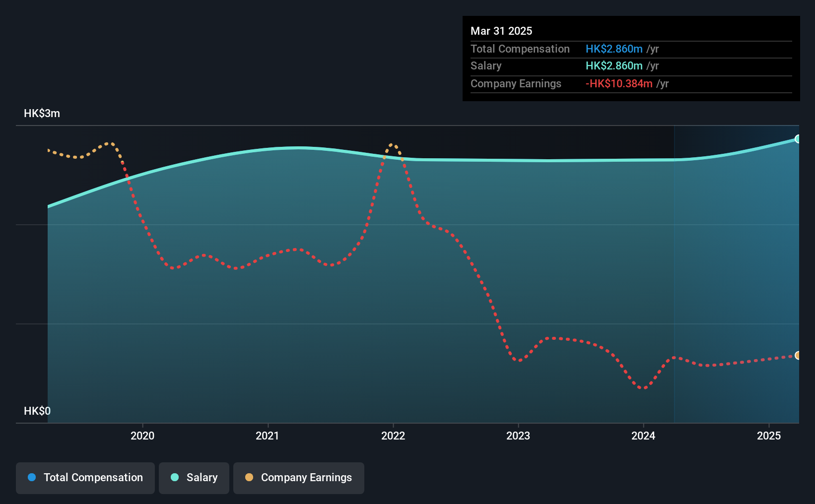Click the 2021 x-axis label

tap(268, 436)
